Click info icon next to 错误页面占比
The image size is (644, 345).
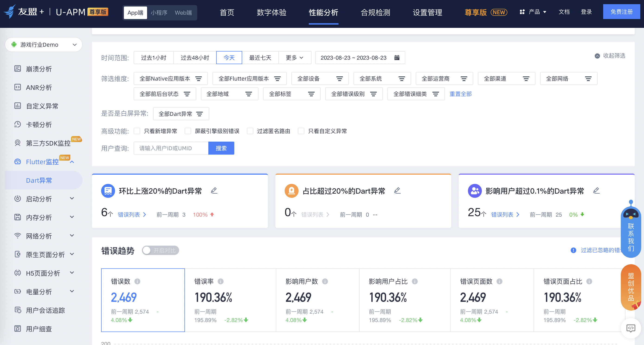click(589, 281)
